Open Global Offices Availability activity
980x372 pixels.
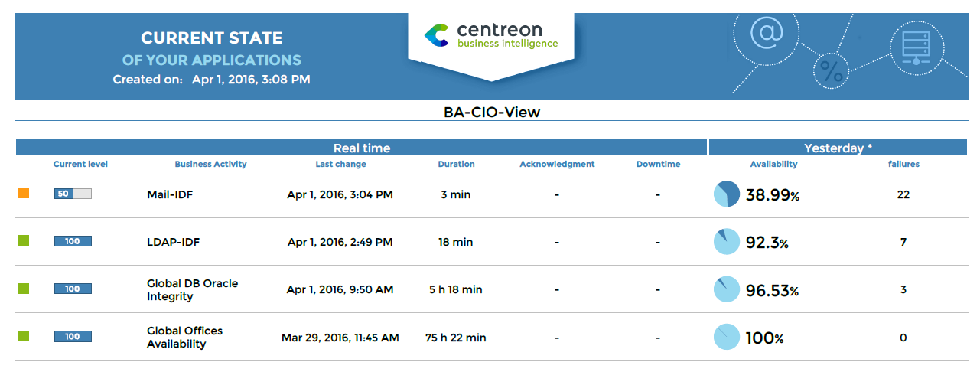[x=184, y=338]
